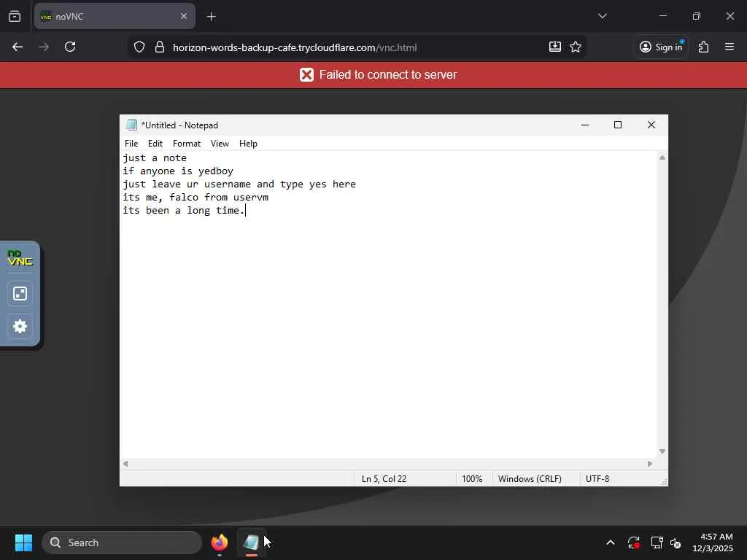Open Notepad Format menu

click(186, 144)
